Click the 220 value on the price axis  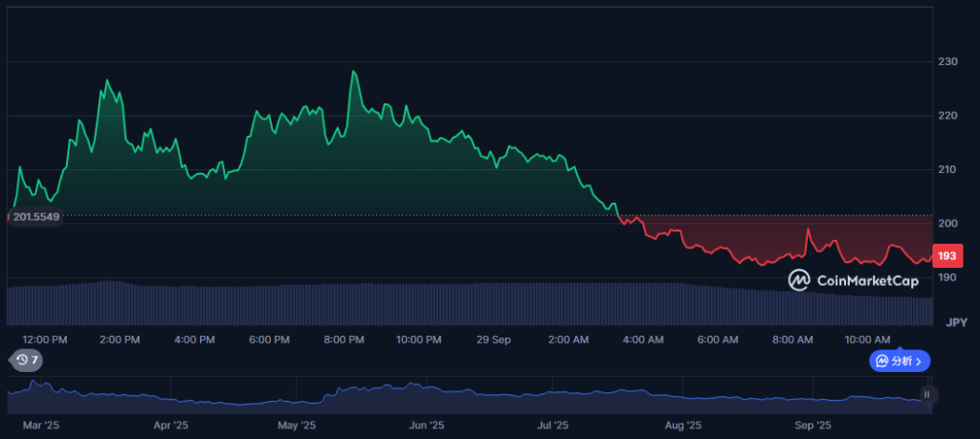[947, 116]
